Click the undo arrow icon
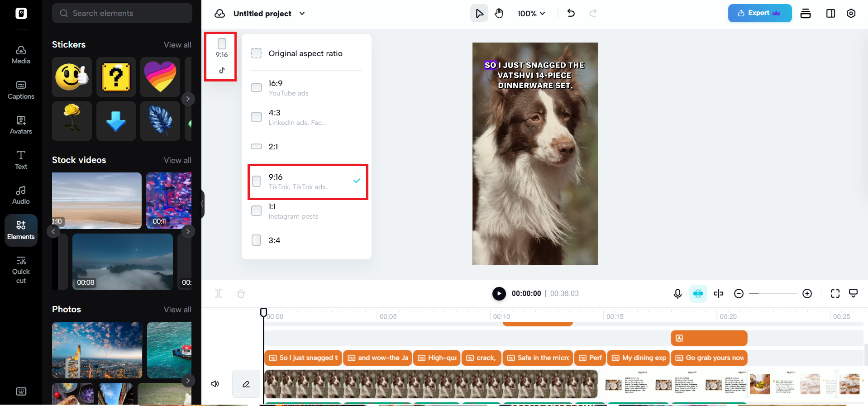 click(x=571, y=13)
